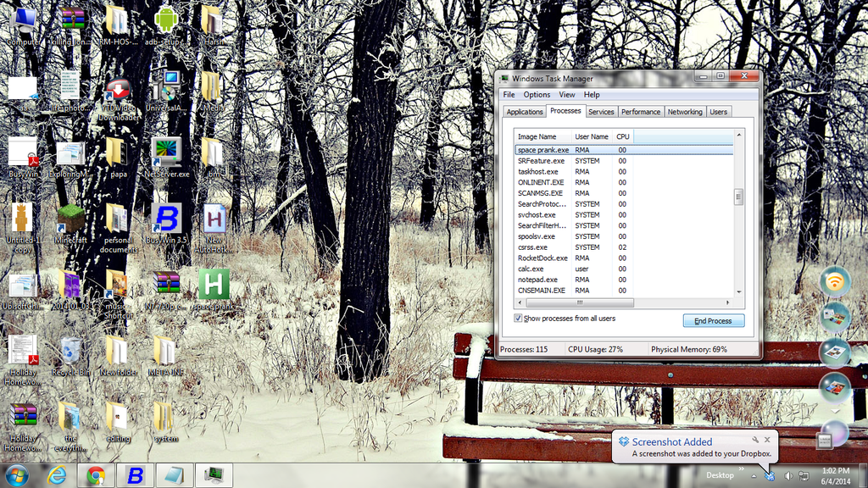This screenshot has width=868, height=488.
Task: Click the Dropbox tray icon
Action: [770, 476]
